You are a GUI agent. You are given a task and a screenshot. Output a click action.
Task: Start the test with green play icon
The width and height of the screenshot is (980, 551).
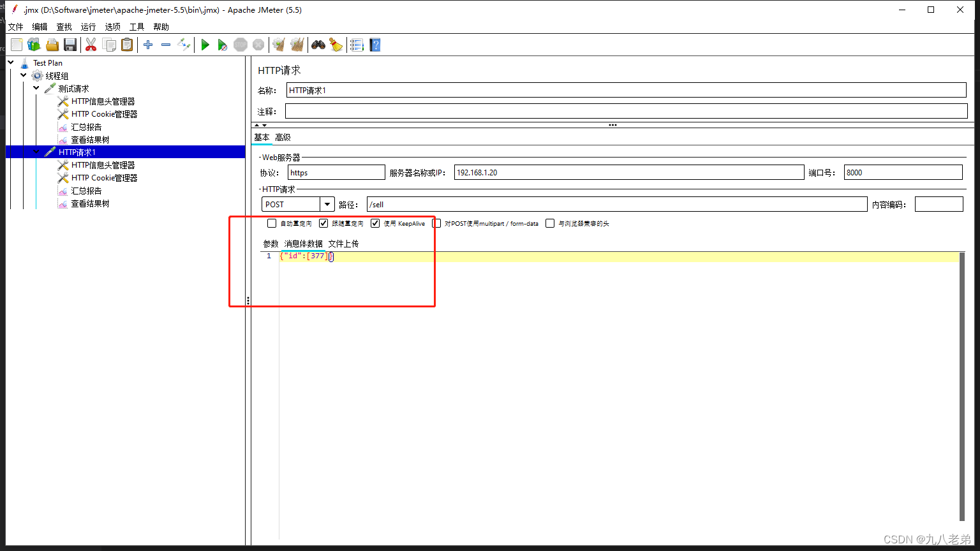pos(205,45)
